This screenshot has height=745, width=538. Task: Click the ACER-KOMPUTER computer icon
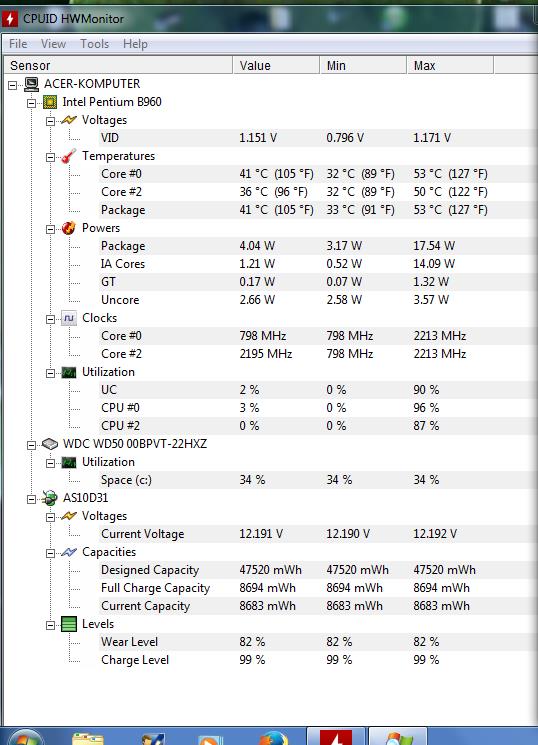click(31, 85)
